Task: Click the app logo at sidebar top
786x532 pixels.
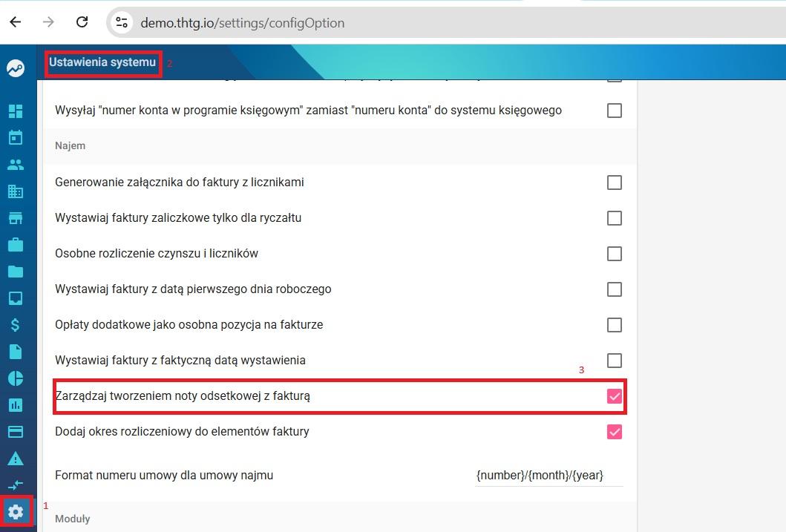Action: click(x=16, y=68)
